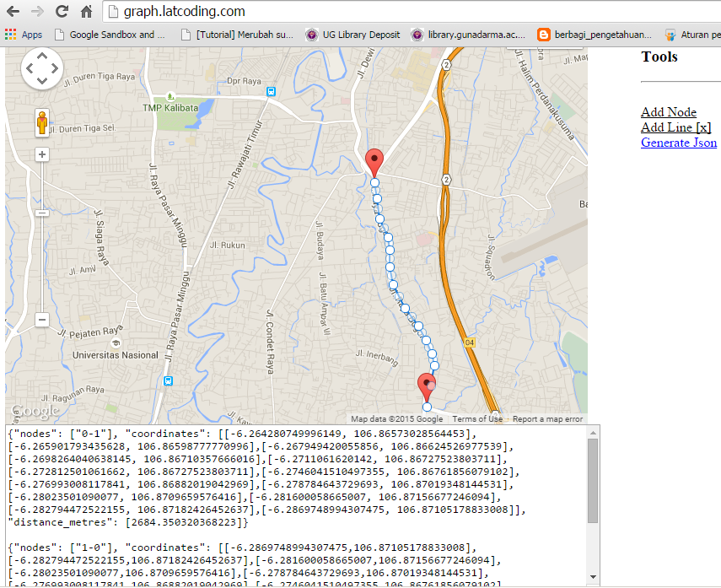Click the 'Dpr Raya' map label
The width and height of the screenshot is (721, 588).
click(x=244, y=81)
